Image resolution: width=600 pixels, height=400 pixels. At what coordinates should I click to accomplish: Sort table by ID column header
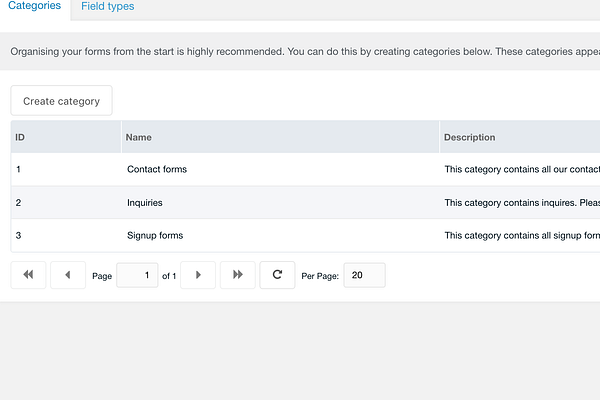66,137
